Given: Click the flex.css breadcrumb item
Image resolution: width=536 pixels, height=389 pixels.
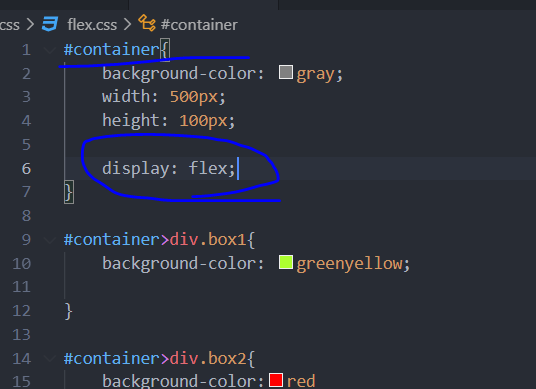Looking at the screenshot, I should pos(92,25).
